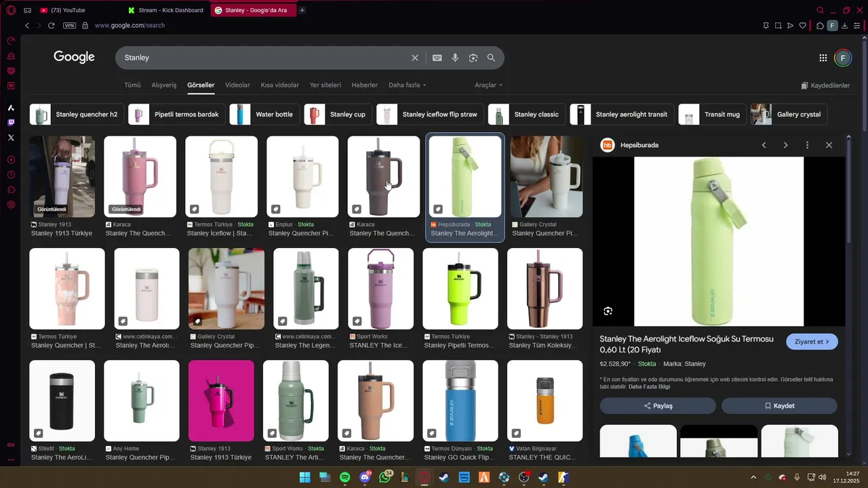Select the Pipetli termos bardak chip
Viewport: 868px width, 488px height.
pyautogui.click(x=176, y=115)
